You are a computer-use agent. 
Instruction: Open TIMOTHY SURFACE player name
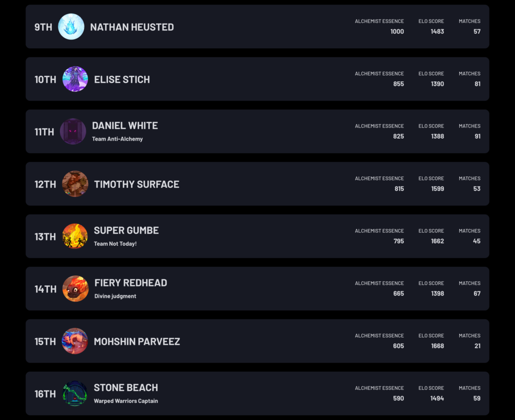click(137, 184)
